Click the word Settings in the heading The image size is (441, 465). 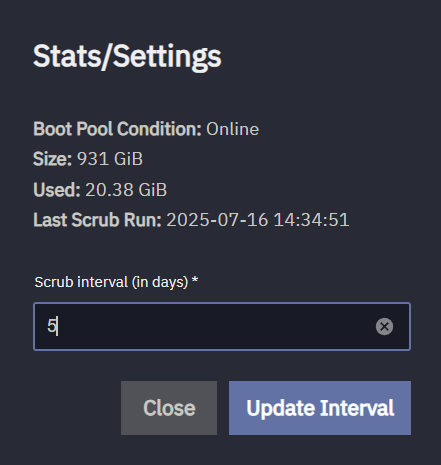pos(167,57)
